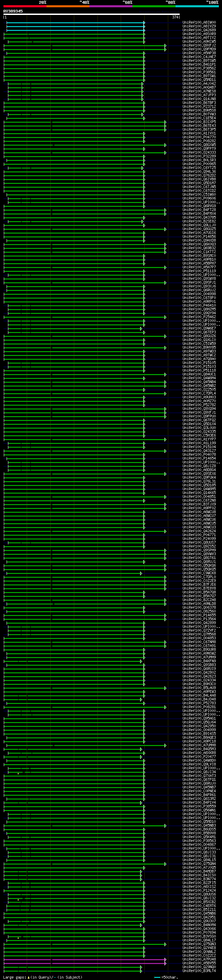Click the label UniRef100_B3TJX9
The image size is (222, 980).
[199, 504]
